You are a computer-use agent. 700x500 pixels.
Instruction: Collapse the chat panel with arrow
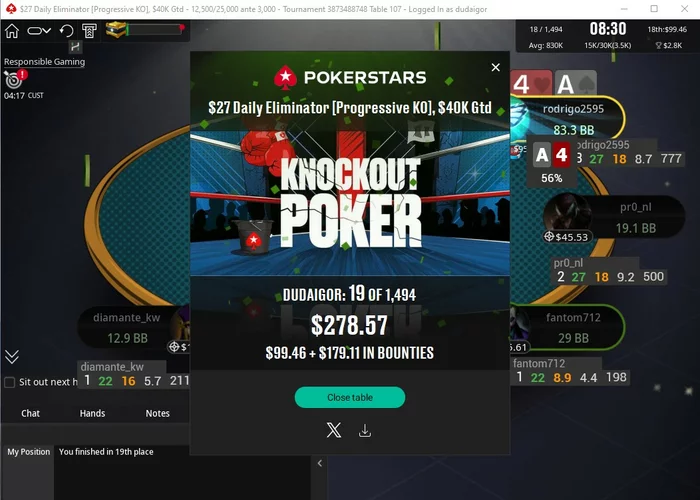pyautogui.click(x=320, y=463)
